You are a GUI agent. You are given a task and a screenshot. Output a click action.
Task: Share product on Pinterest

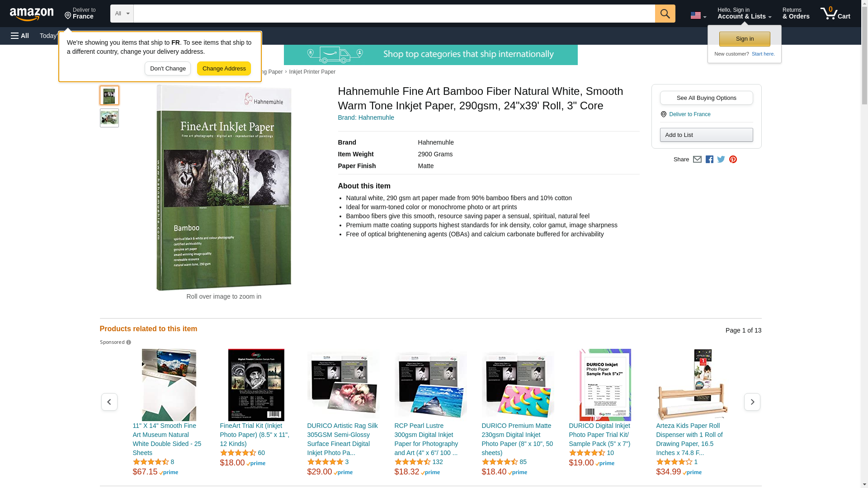[x=733, y=160]
